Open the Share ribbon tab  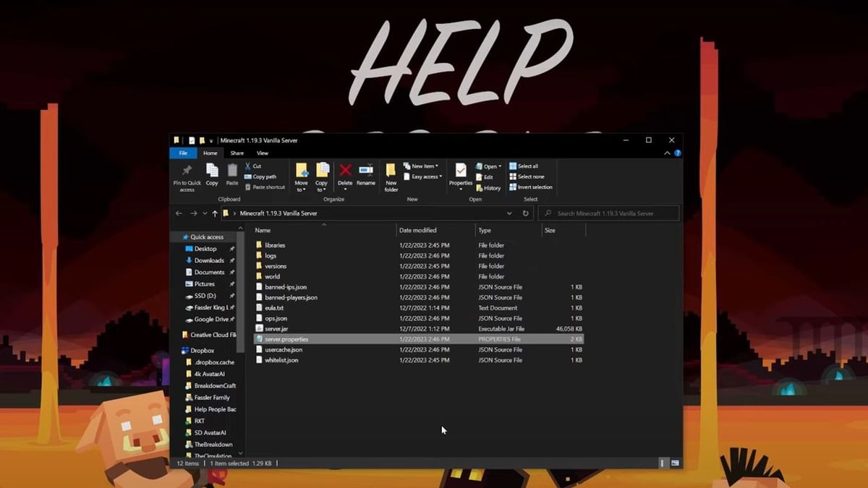tap(237, 153)
